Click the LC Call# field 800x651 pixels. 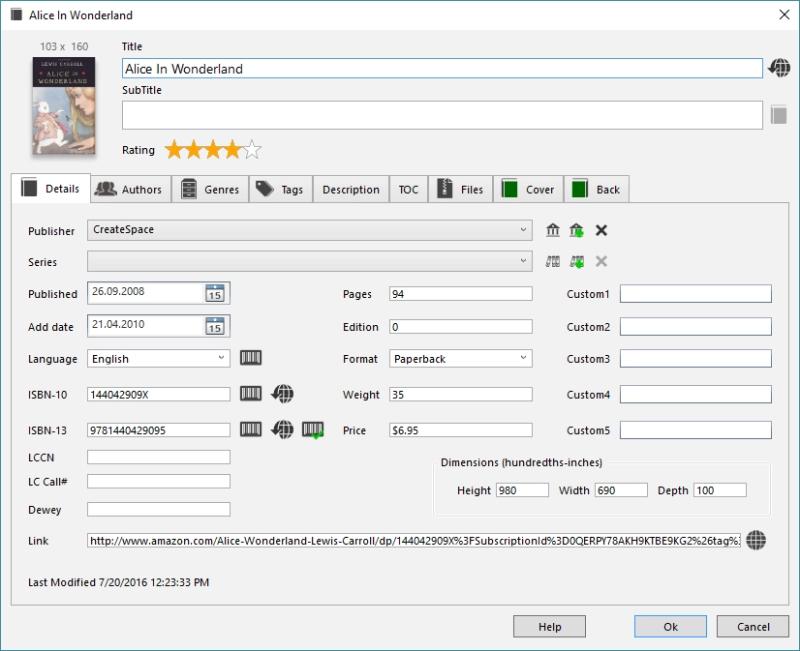(159, 481)
